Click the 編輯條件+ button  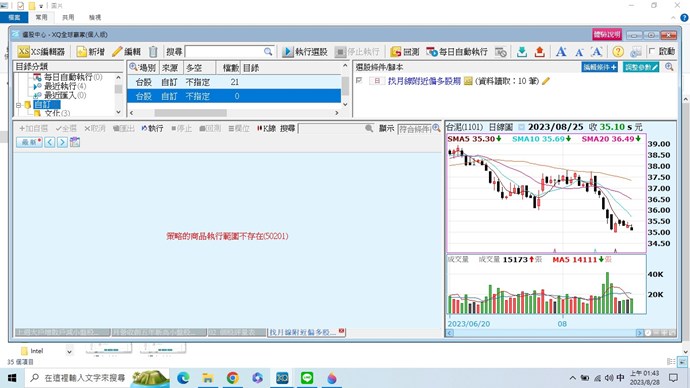(599, 67)
